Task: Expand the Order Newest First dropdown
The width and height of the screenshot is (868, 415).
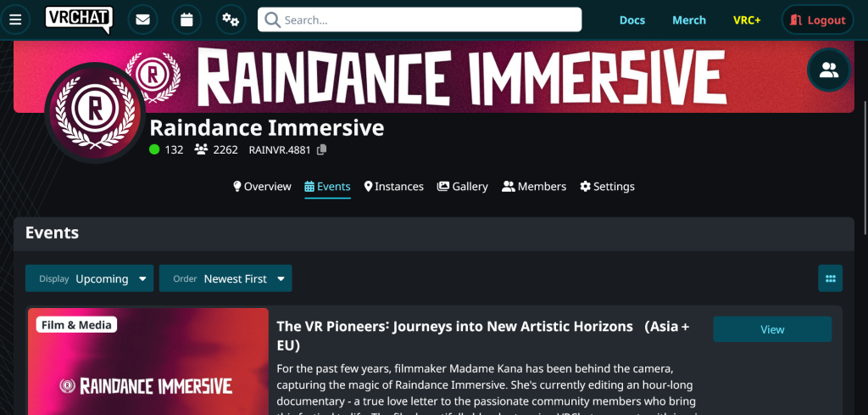Action: coord(225,278)
